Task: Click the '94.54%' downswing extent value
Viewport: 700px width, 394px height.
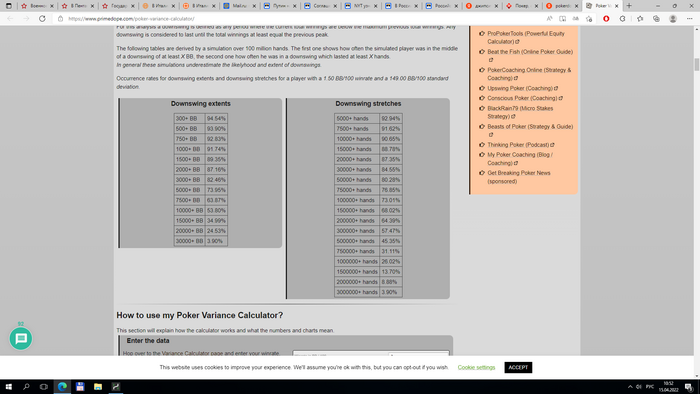Action: pyautogui.click(x=216, y=119)
